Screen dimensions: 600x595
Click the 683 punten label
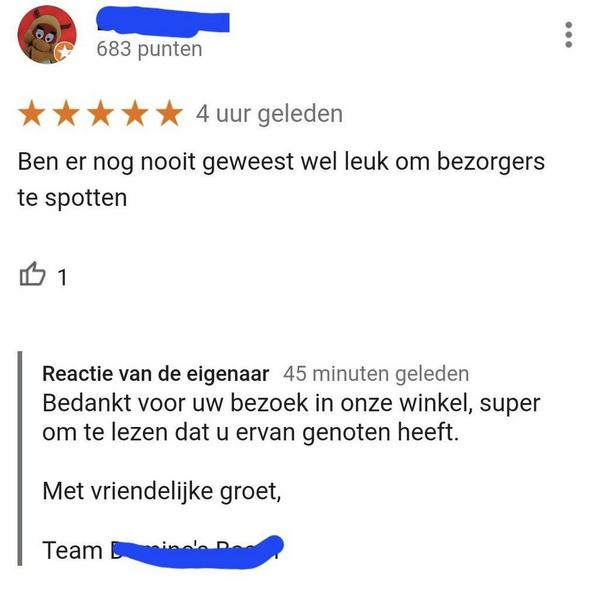[149, 49]
